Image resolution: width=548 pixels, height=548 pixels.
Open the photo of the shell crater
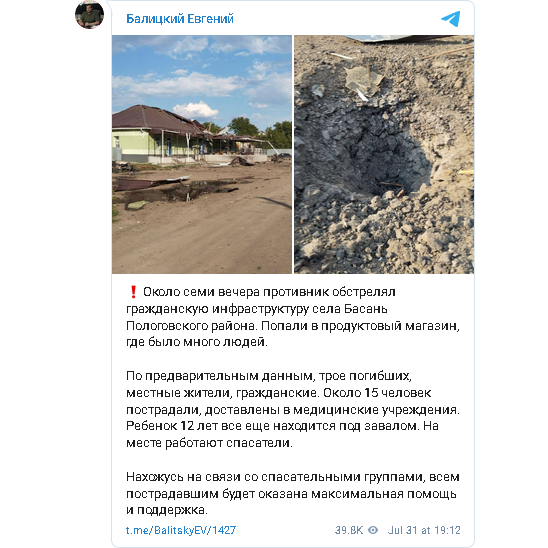[x=384, y=154]
